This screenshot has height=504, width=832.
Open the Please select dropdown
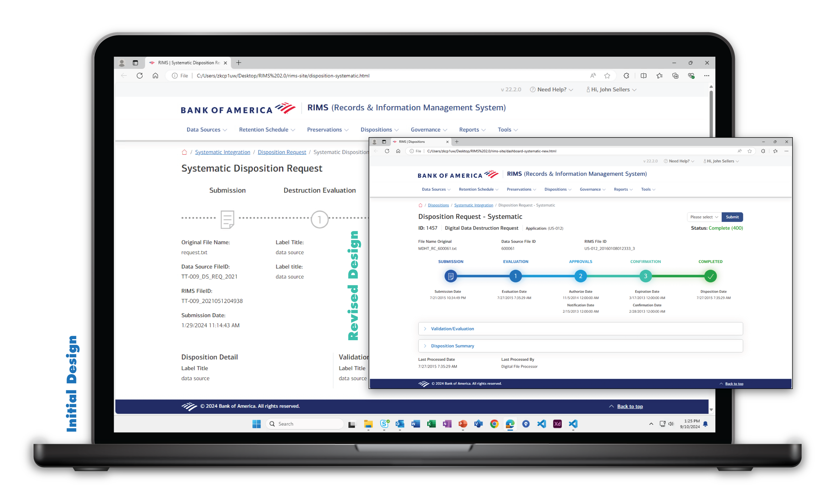click(x=704, y=217)
